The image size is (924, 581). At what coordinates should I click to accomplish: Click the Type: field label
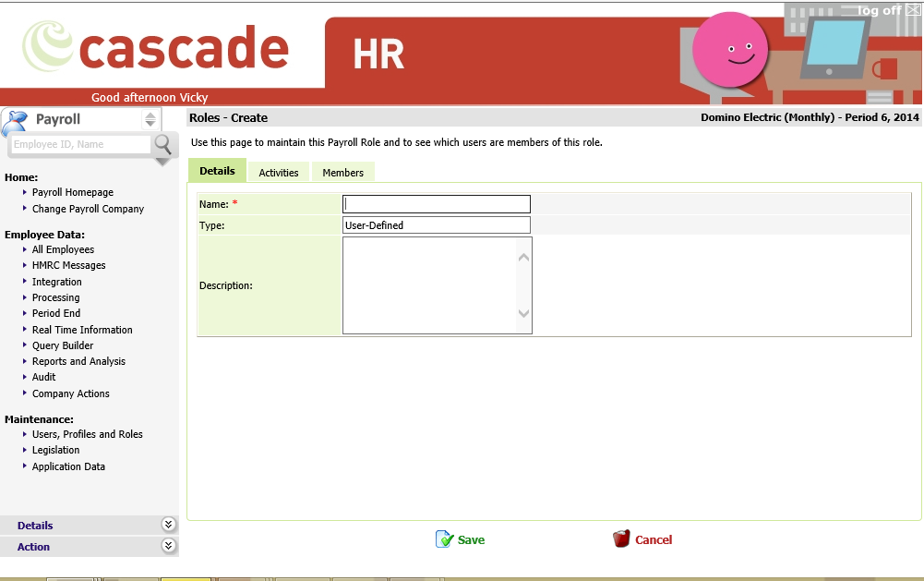(x=211, y=225)
